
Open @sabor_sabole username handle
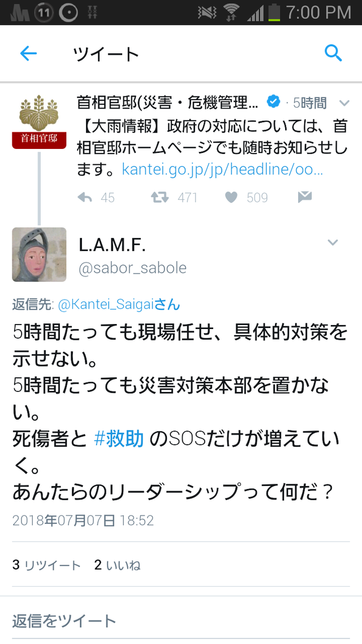132,268
